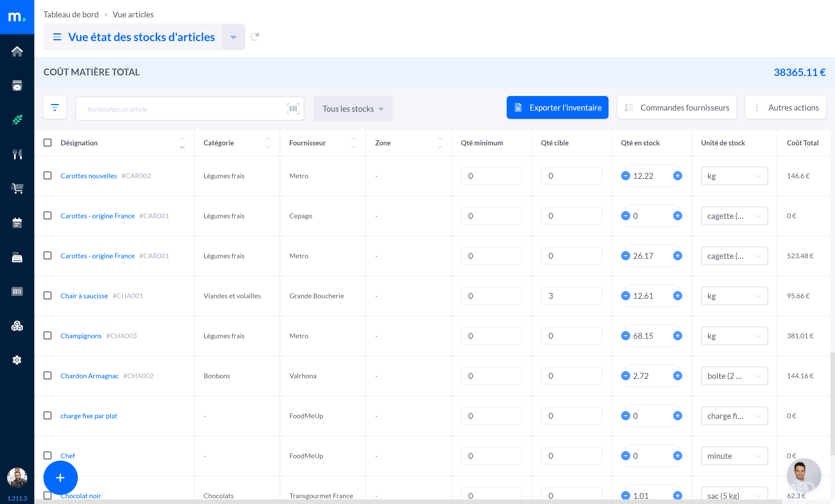Sort by Catégorie column

(x=268, y=143)
